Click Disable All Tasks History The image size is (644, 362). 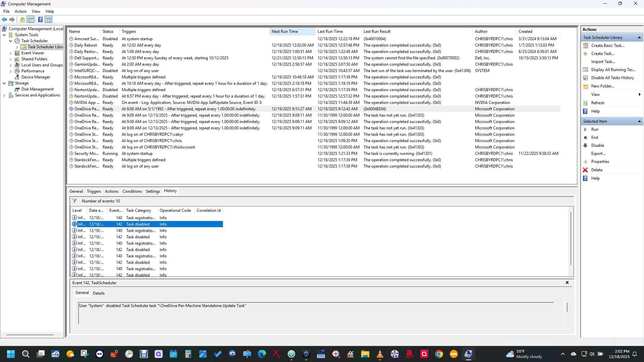[x=612, y=78]
